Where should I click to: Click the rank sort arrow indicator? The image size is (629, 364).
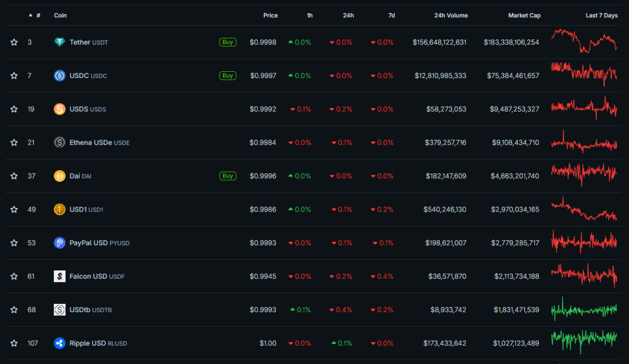(x=30, y=15)
